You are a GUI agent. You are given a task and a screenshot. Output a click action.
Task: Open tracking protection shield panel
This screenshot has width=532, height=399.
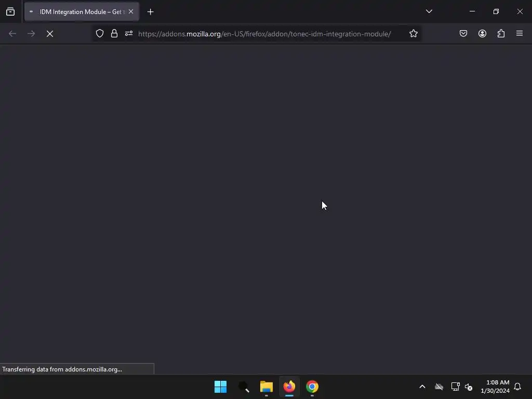point(99,34)
